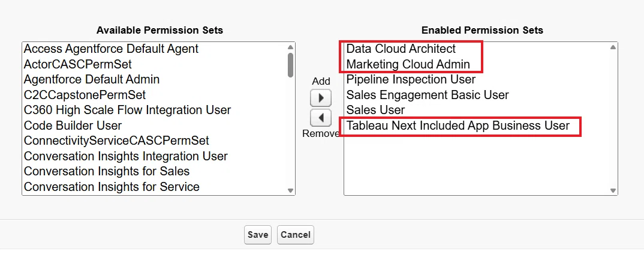Screen dimensions: 644x257
Task: Cancel the permission set changes
Action: pos(296,235)
